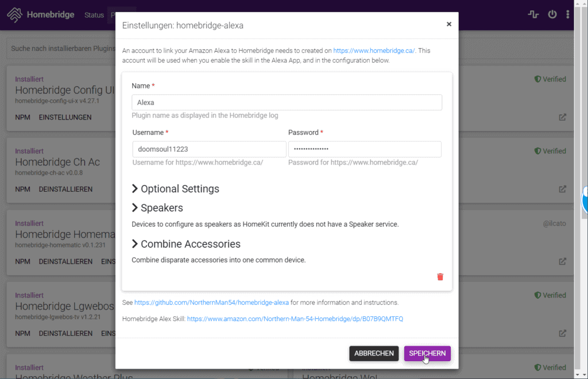Viewport: 588px width, 379px height.
Task: Edit the Name field containing Alexa
Action: pos(287,102)
